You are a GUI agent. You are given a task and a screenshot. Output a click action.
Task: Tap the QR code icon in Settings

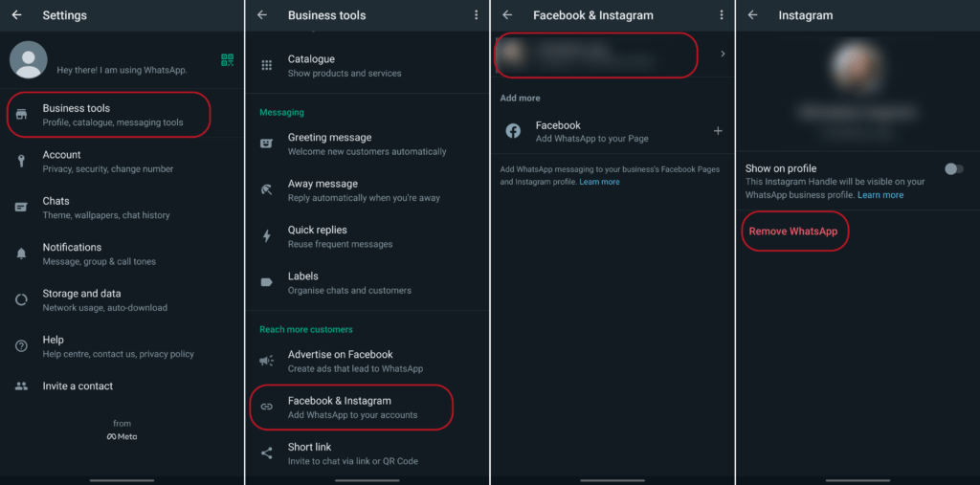[227, 60]
